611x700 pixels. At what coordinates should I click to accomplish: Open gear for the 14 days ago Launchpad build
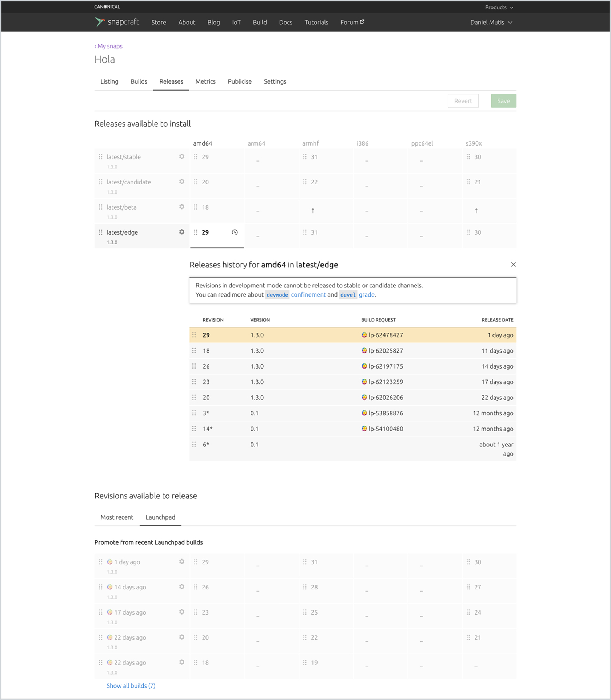pyautogui.click(x=182, y=586)
